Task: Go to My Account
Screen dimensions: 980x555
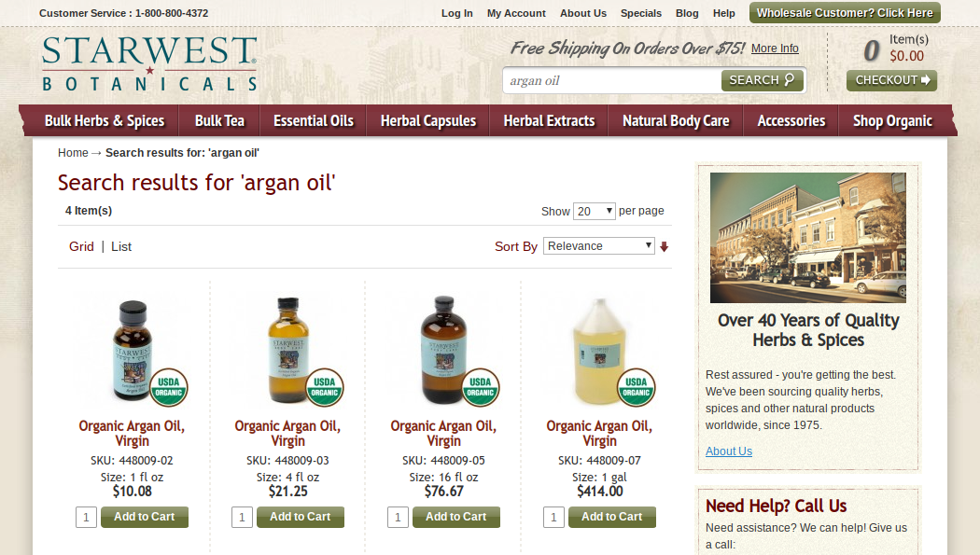Action: [x=516, y=13]
